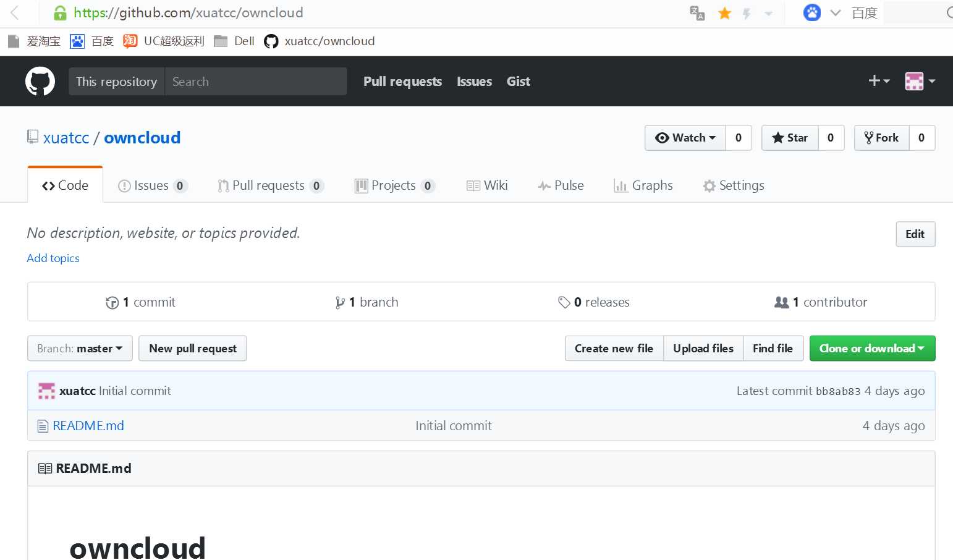The image size is (953, 560).
Task: Open the Branch: master dropdown
Action: click(80, 349)
